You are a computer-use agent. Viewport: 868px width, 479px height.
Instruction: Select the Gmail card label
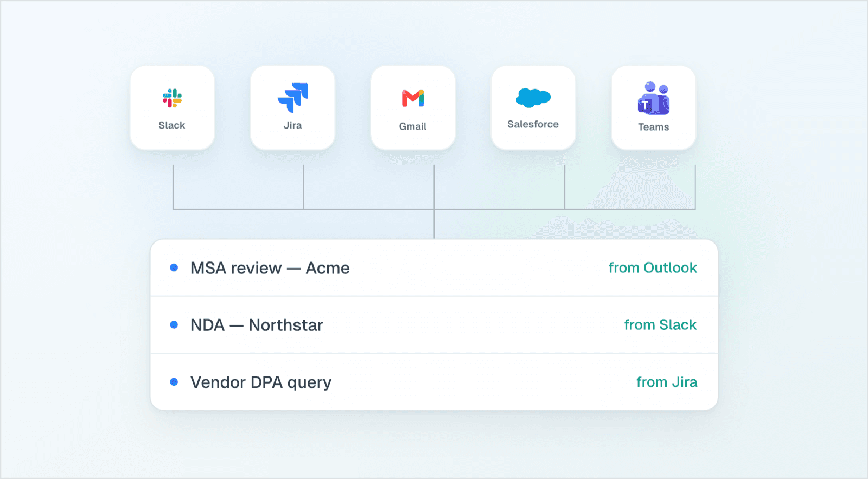pyautogui.click(x=413, y=126)
